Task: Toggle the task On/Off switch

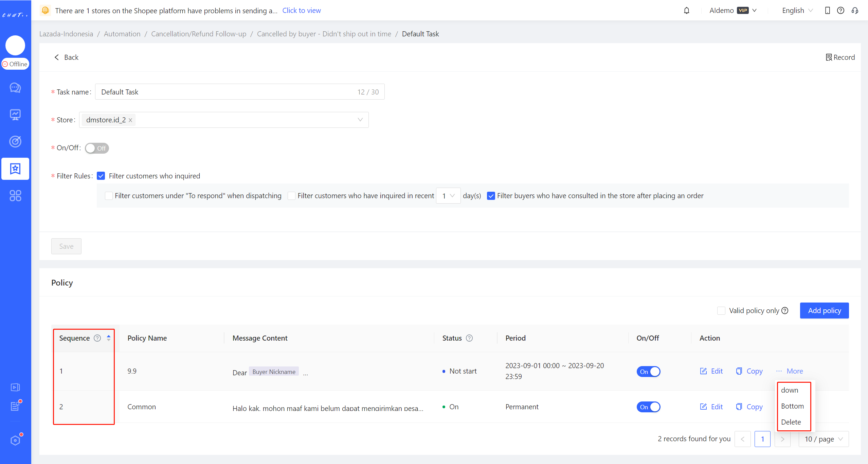Action: (x=97, y=148)
